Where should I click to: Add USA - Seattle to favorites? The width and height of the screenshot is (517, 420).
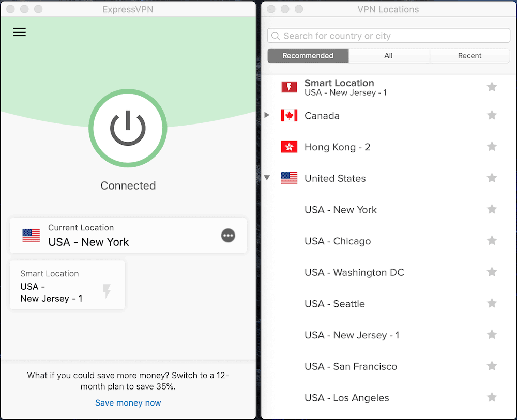(x=492, y=303)
